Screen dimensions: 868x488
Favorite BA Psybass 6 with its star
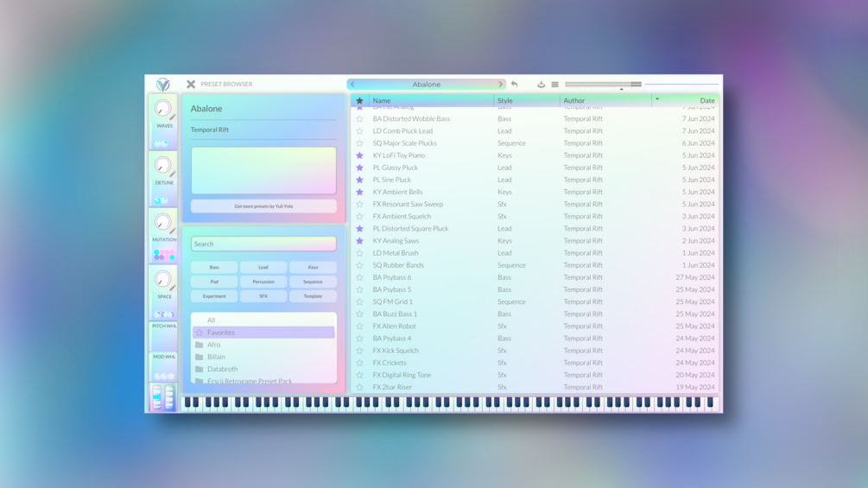(x=360, y=277)
